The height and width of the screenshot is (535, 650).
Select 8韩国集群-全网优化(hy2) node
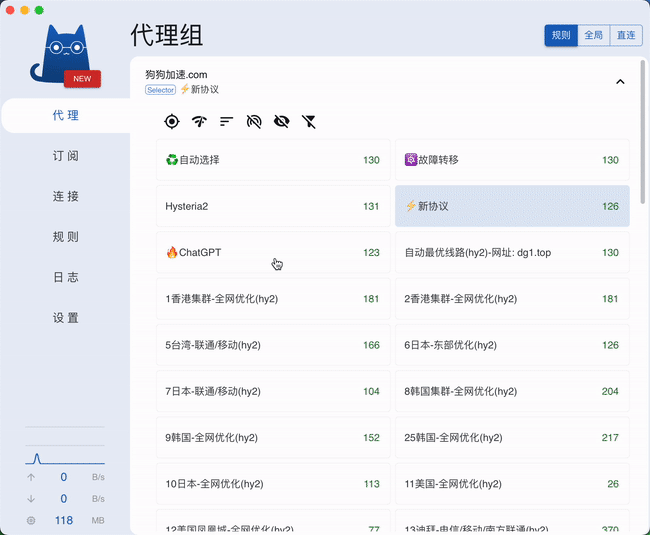coord(512,392)
